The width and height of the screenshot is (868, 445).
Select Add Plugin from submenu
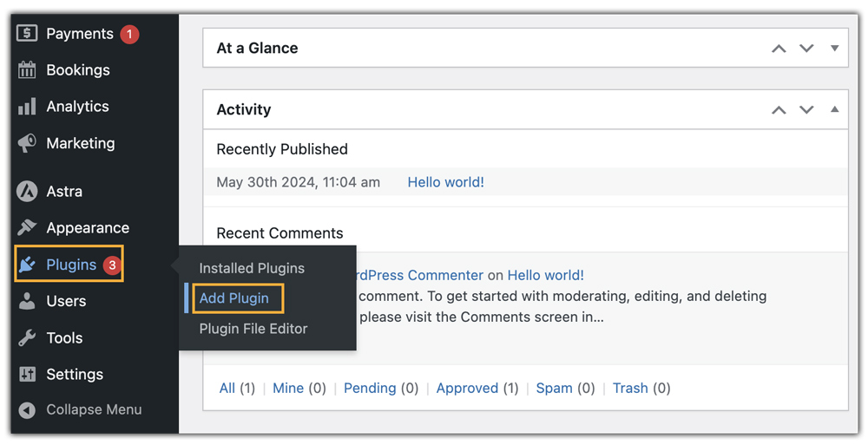(234, 298)
